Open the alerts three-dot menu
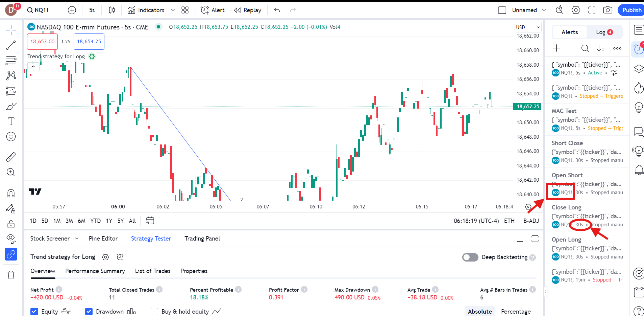This screenshot has width=644, height=316. pos(617,48)
